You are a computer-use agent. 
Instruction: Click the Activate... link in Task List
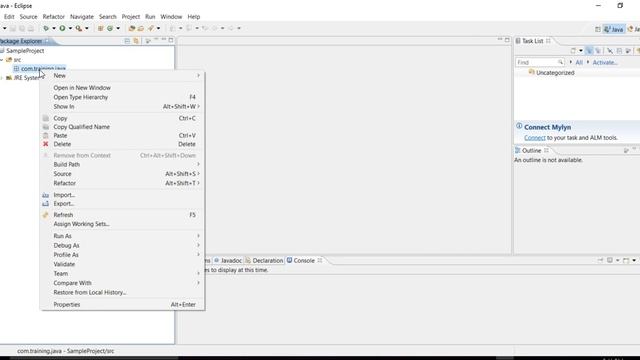click(605, 62)
